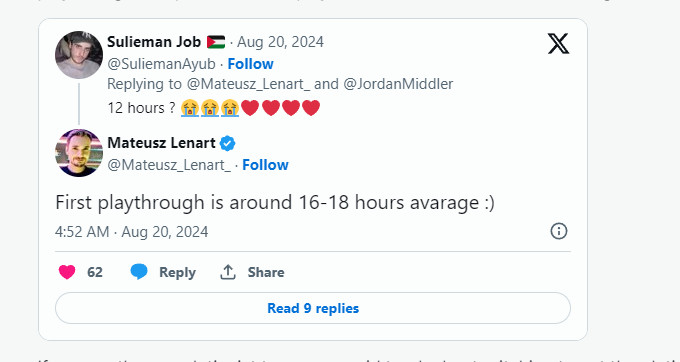Click the Aug 20, 2024 date beside Sulieman Job
Screen dimensions: 680x362
280,42
